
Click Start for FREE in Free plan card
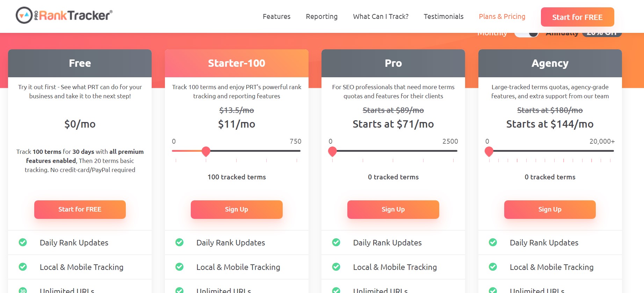pyautogui.click(x=80, y=209)
